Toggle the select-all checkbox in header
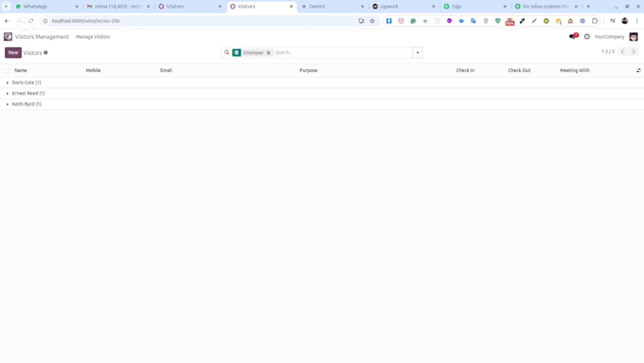Viewport: 644px width, 363px height. [7, 70]
